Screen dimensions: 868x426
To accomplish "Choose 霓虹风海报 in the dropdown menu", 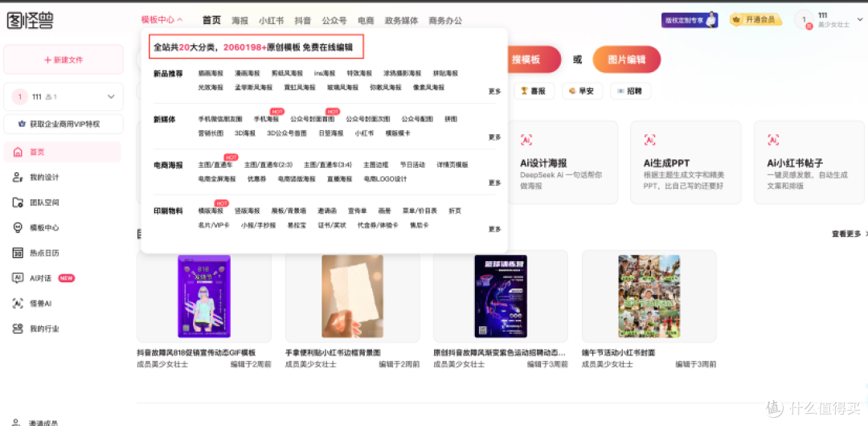I will tap(300, 88).
